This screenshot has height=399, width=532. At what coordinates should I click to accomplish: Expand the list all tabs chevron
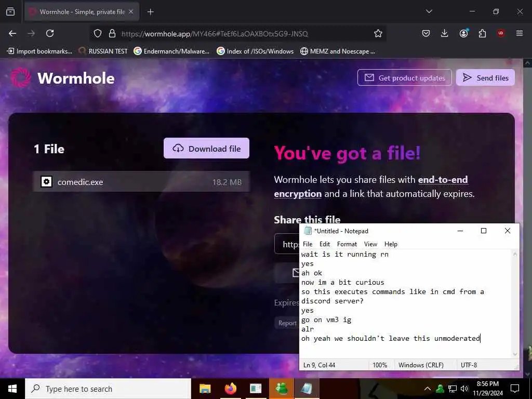click(x=429, y=11)
